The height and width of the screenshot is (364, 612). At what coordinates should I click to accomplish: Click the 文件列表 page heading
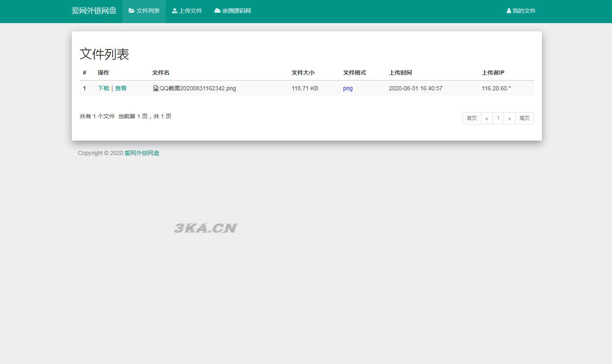104,54
